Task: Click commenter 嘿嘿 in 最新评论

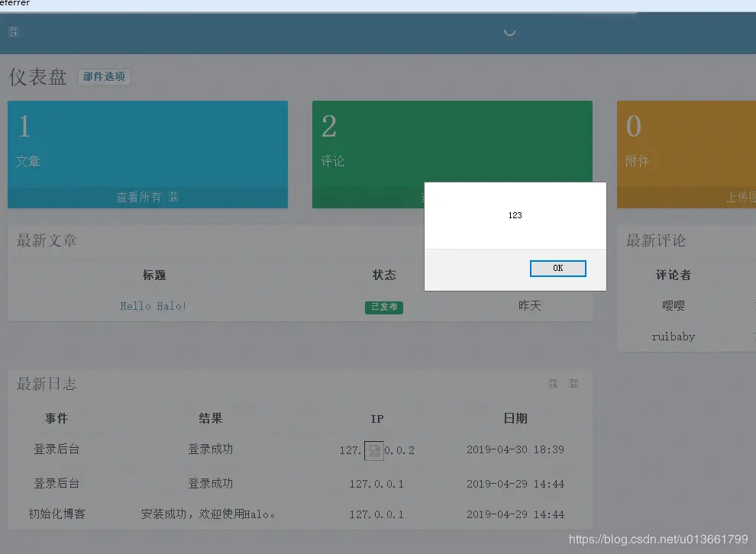Action: (673, 306)
